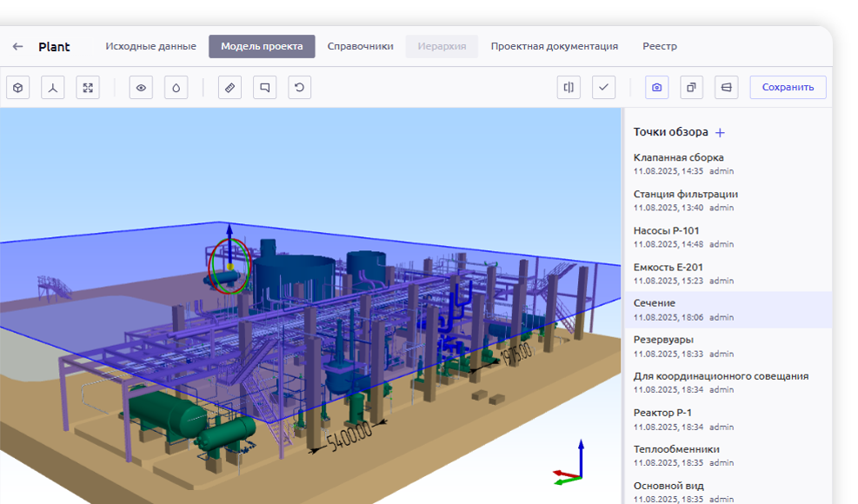
Task: Click the reset rotation arrow icon
Action: 299,88
